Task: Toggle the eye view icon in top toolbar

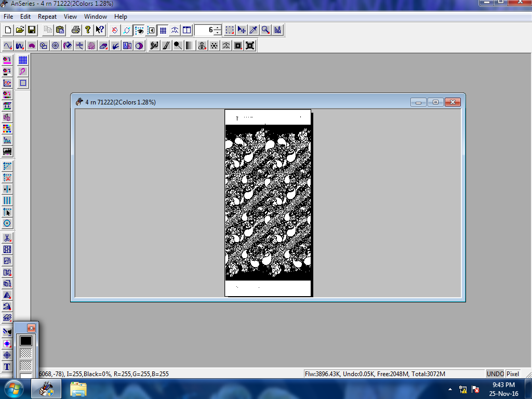Action: point(139,30)
